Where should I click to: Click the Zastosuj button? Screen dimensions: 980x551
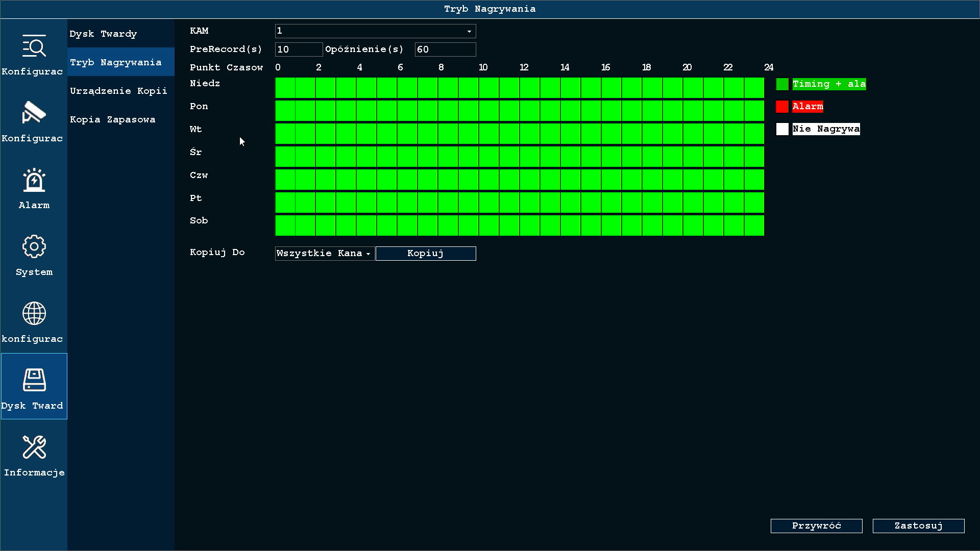coord(918,526)
